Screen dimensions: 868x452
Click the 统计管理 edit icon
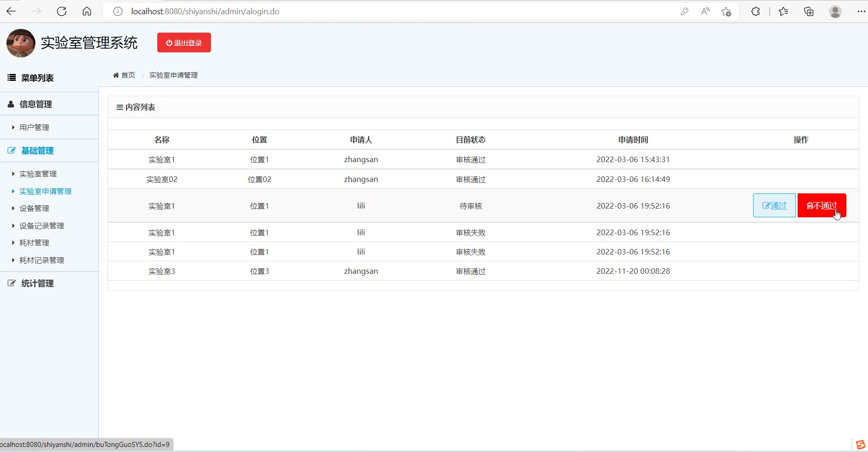11,283
